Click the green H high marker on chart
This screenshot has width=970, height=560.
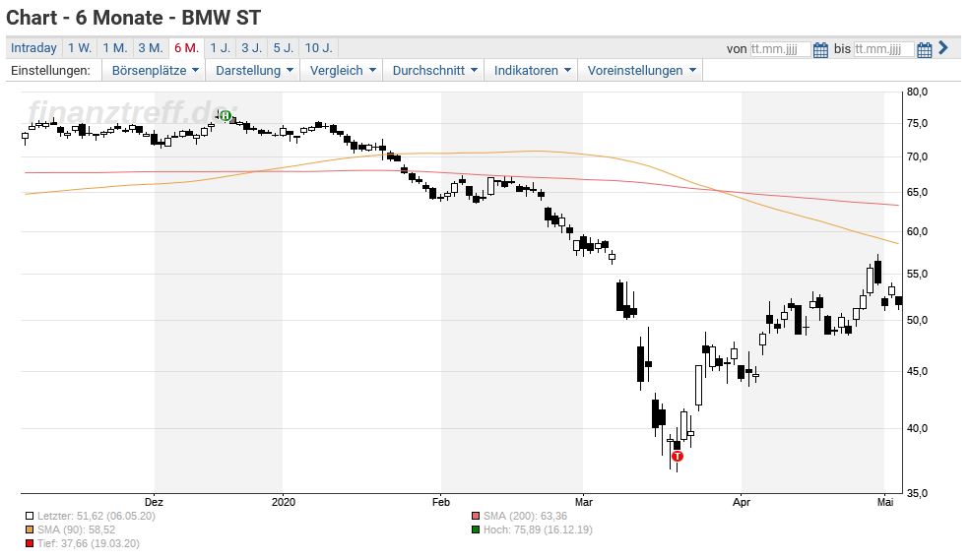coord(226,115)
